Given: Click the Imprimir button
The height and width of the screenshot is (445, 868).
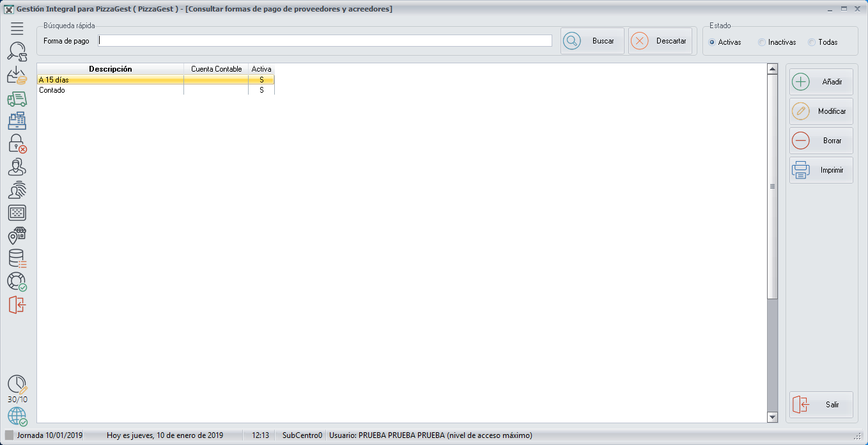Looking at the screenshot, I should coord(821,170).
